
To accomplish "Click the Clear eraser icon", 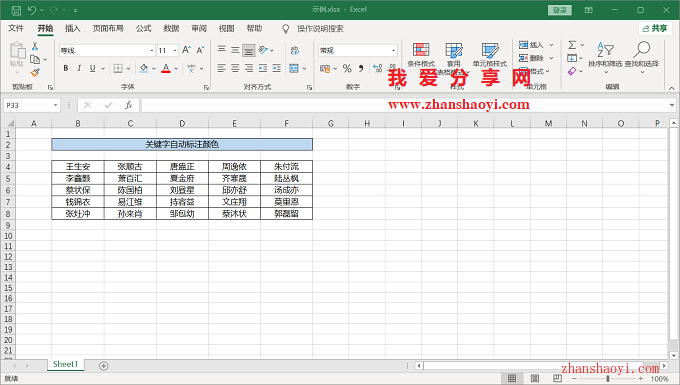I will coord(572,71).
